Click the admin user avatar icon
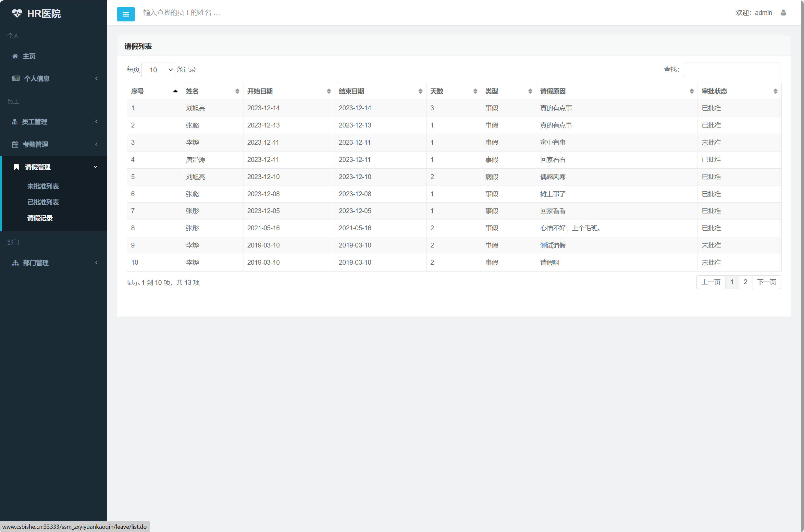Image resolution: width=804 pixels, height=532 pixels. tap(783, 13)
